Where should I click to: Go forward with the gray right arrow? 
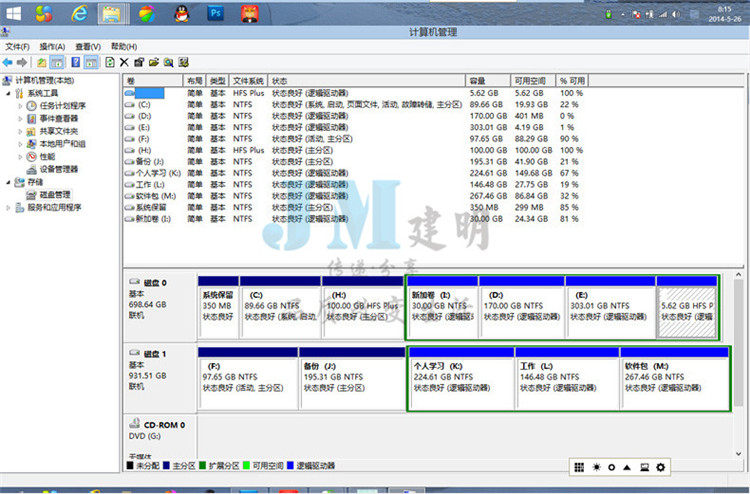pyautogui.click(x=22, y=62)
